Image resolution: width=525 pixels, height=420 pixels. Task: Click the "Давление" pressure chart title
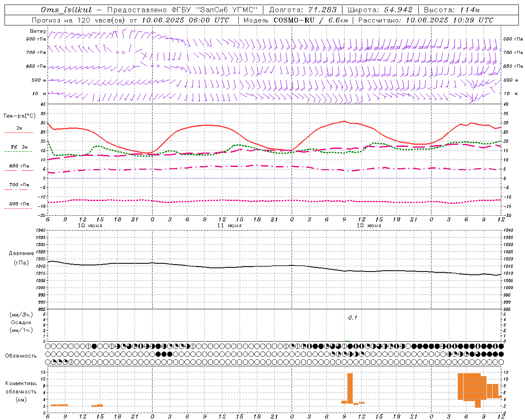click(x=21, y=253)
